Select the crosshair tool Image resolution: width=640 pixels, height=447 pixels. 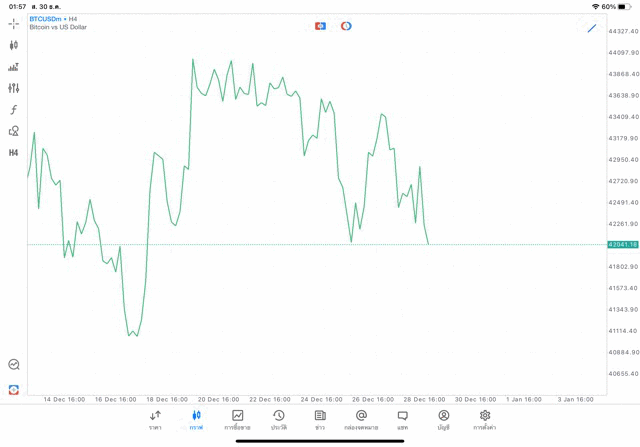tap(13, 23)
